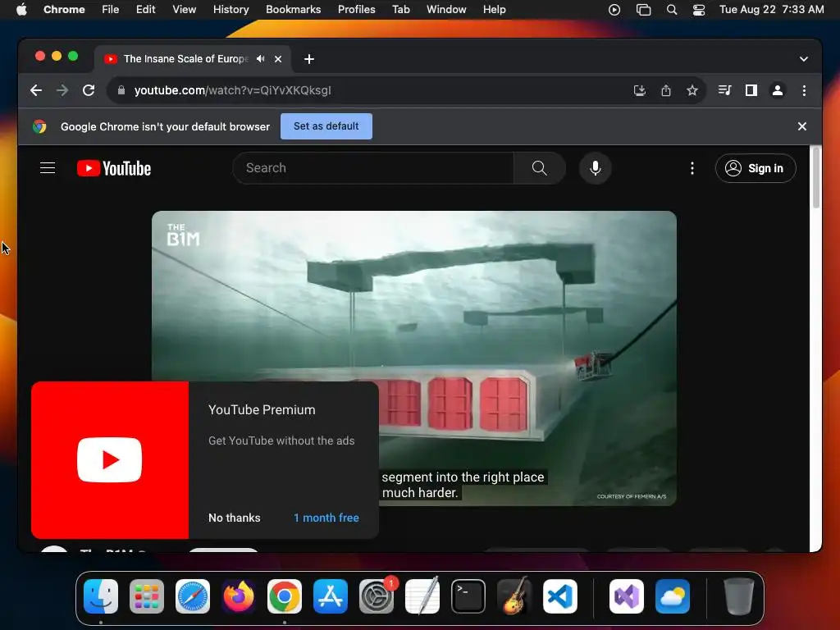Image resolution: width=840 pixels, height=630 pixels.
Task: Go to YouTube home via logo
Action: tap(114, 168)
